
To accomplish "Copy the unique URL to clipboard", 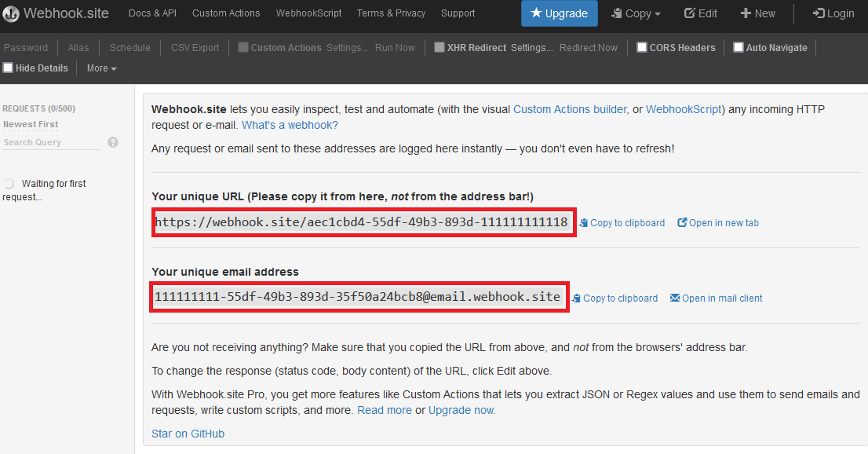I will tap(622, 223).
